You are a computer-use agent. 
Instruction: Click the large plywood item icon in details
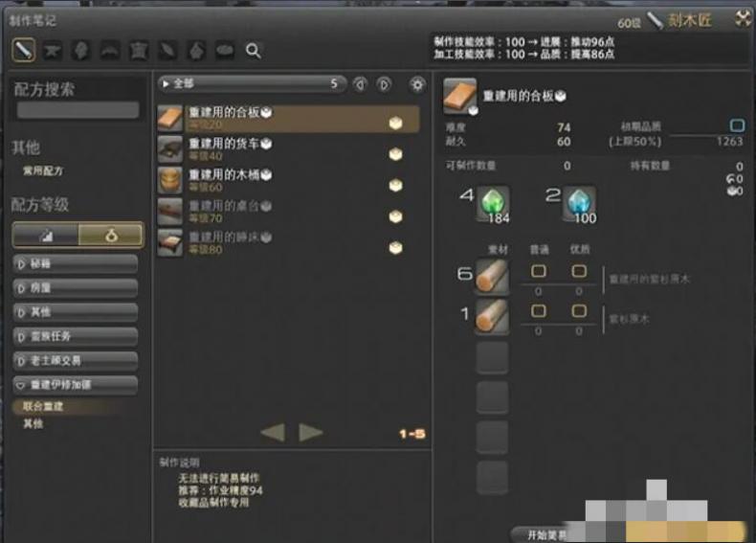click(460, 96)
